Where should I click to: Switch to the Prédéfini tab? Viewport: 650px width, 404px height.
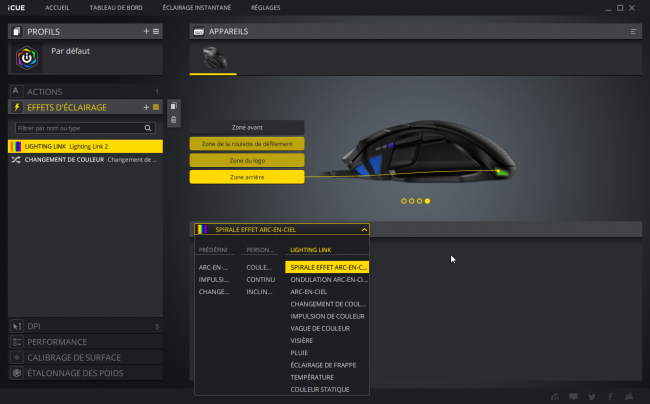pyautogui.click(x=213, y=250)
